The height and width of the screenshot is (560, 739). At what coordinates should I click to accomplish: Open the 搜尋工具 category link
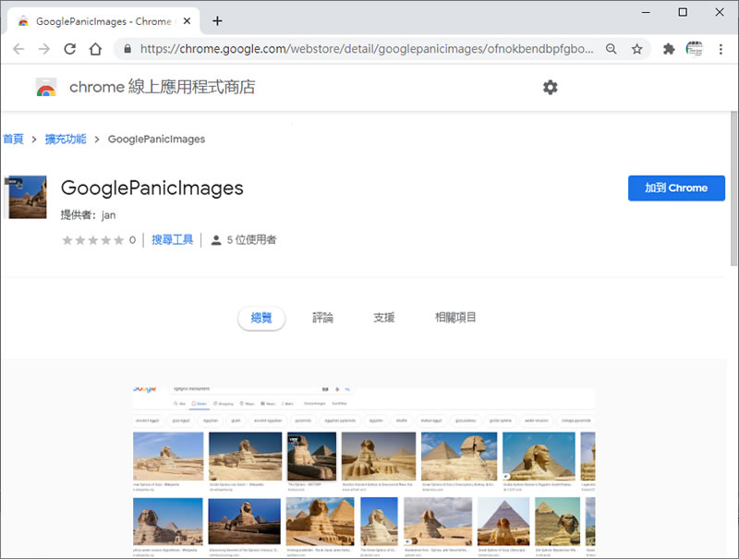click(173, 240)
